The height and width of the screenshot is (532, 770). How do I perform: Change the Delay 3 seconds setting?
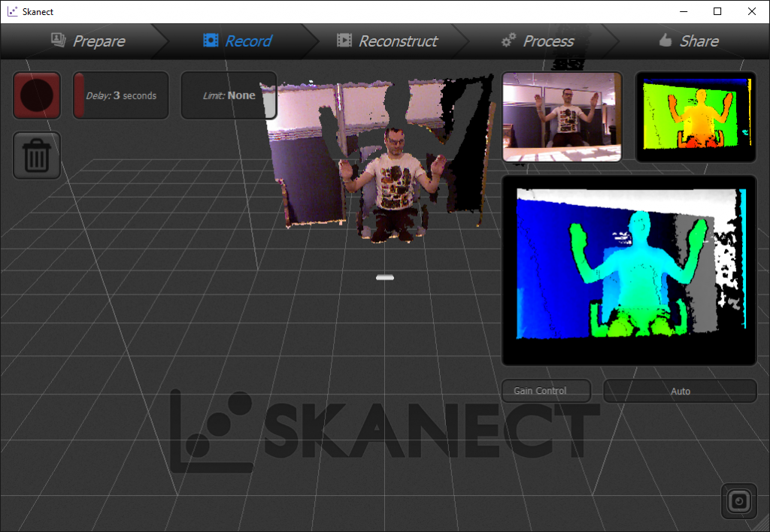pos(121,95)
